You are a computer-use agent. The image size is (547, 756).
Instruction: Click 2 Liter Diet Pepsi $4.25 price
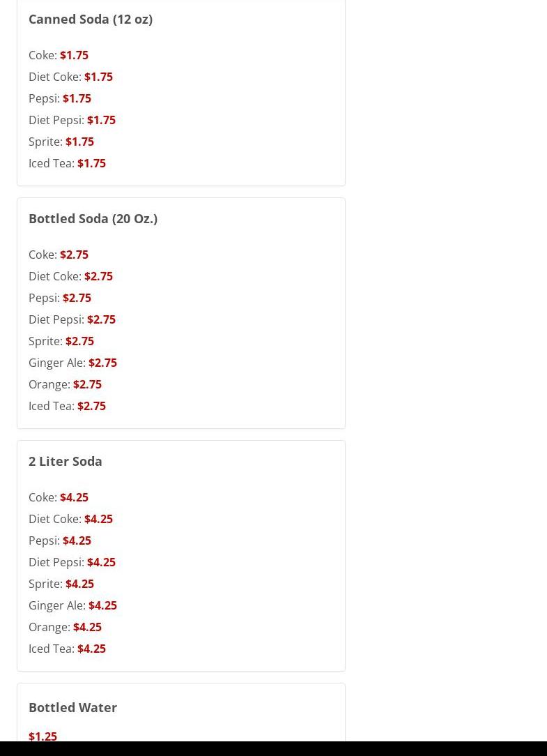(101, 562)
